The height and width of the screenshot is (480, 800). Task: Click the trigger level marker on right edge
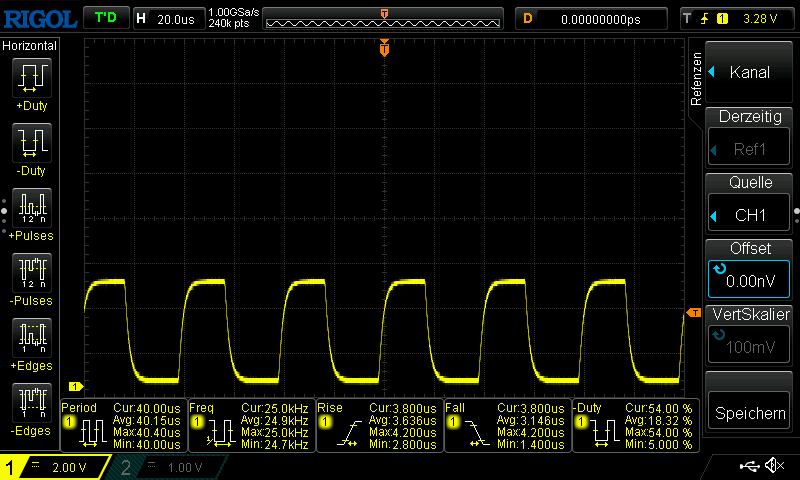694,312
